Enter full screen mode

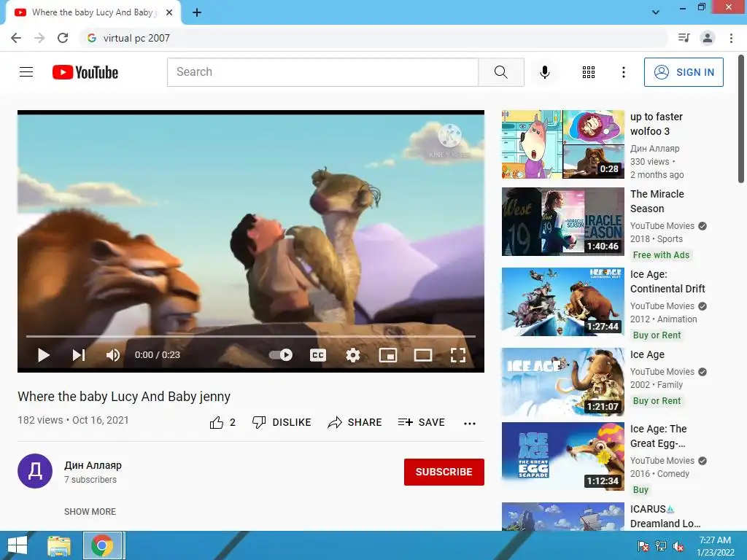coord(458,355)
